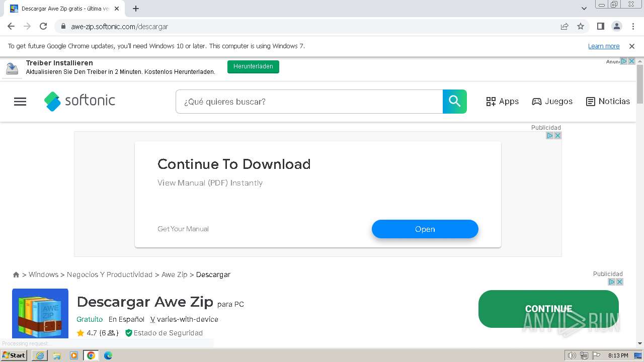Screen dimensions: 644x362
Task: Click the Get Your Manual text
Action: click(183, 229)
